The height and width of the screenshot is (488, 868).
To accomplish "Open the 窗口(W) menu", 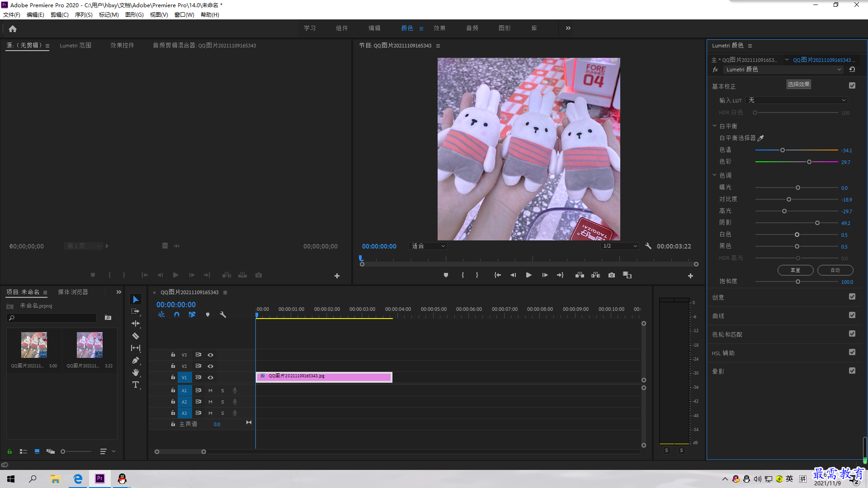I will 184,14.
